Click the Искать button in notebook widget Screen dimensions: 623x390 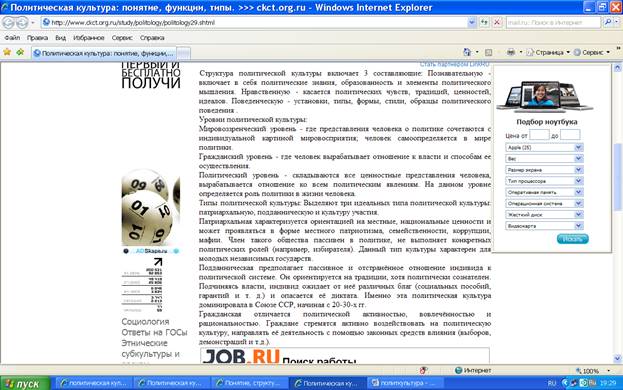click(x=573, y=239)
